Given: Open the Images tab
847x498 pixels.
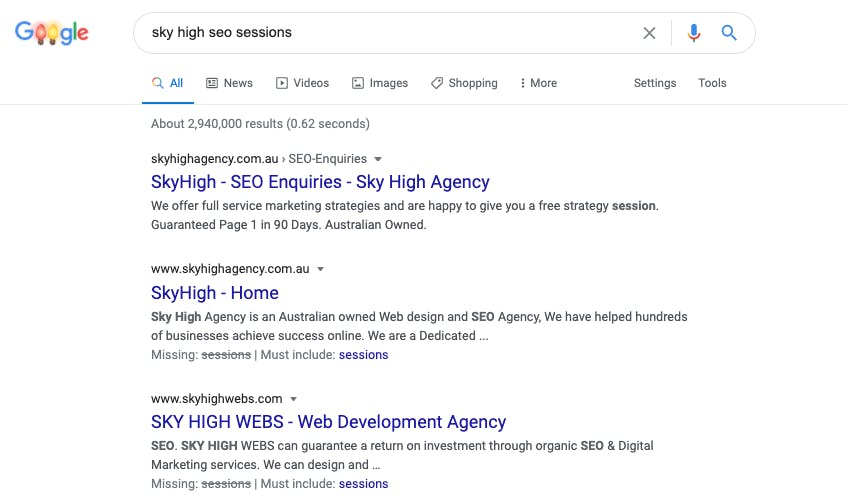Looking at the screenshot, I should (x=380, y=83).
